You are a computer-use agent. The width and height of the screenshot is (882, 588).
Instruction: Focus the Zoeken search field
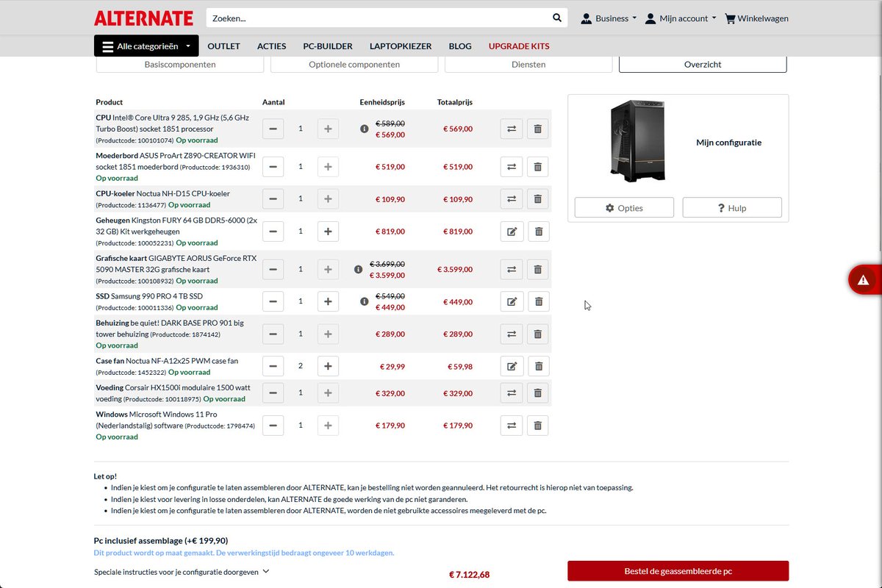click(379, 18)
